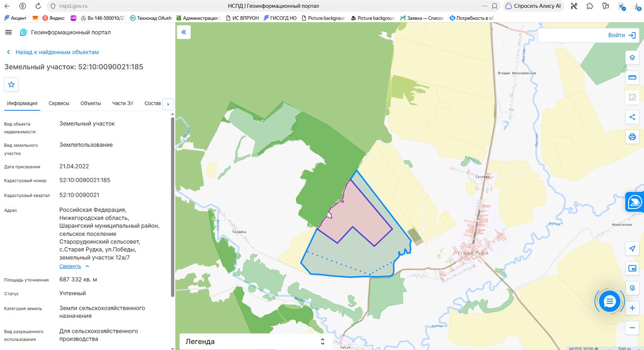Open the Состав tab

(x=152, y=103)
